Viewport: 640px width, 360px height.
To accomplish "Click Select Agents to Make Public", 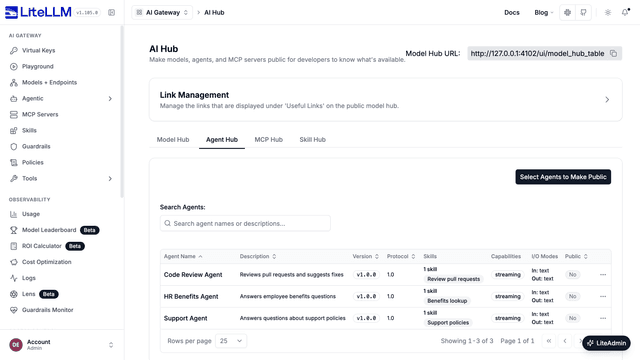I will point(563,177).
